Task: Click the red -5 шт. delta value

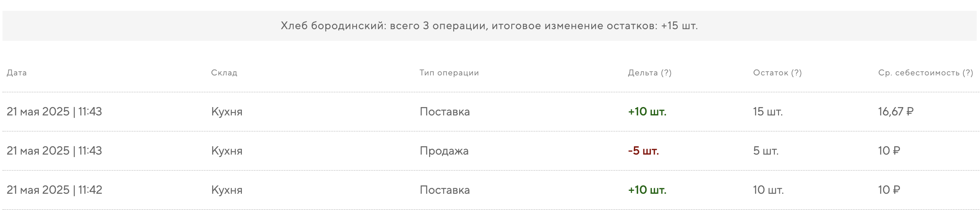Action: click(x=643, y=151)
